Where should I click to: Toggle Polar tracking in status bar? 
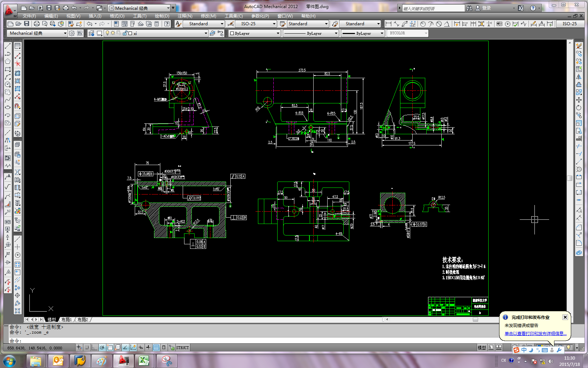point(102,348)
